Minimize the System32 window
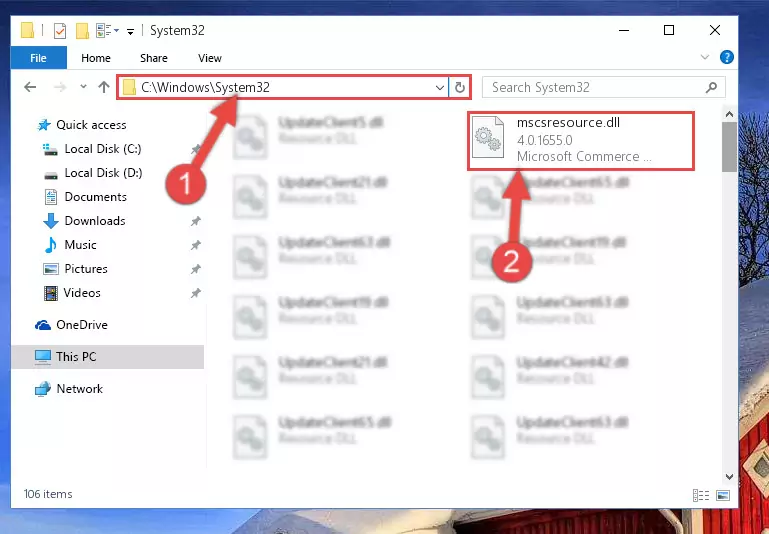769x534 pixels. pos(624,30)
